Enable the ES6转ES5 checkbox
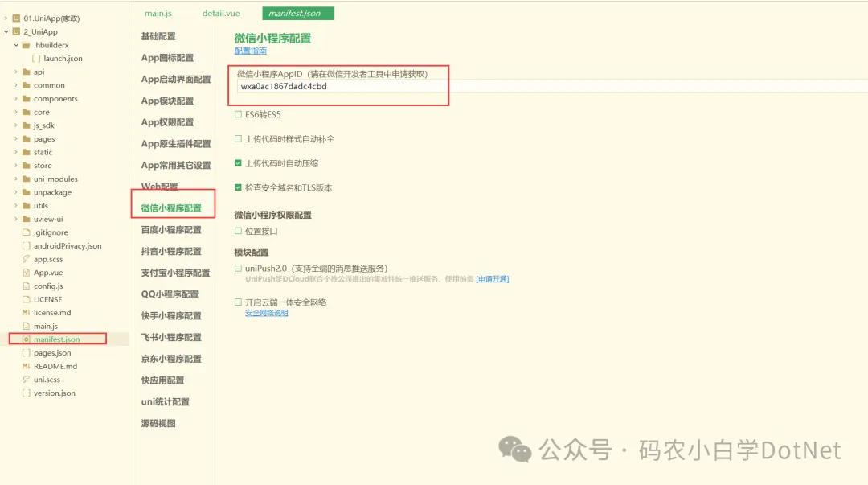 [238, 114]
